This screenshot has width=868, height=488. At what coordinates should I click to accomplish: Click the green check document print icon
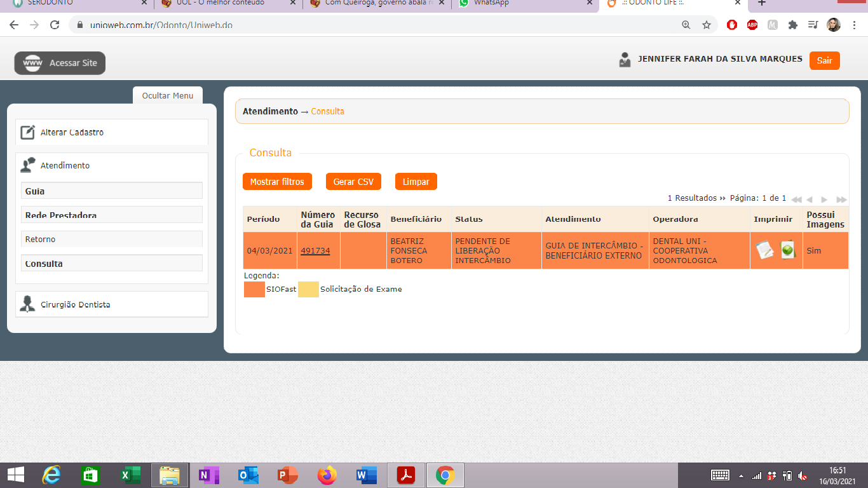coord(788,250)
